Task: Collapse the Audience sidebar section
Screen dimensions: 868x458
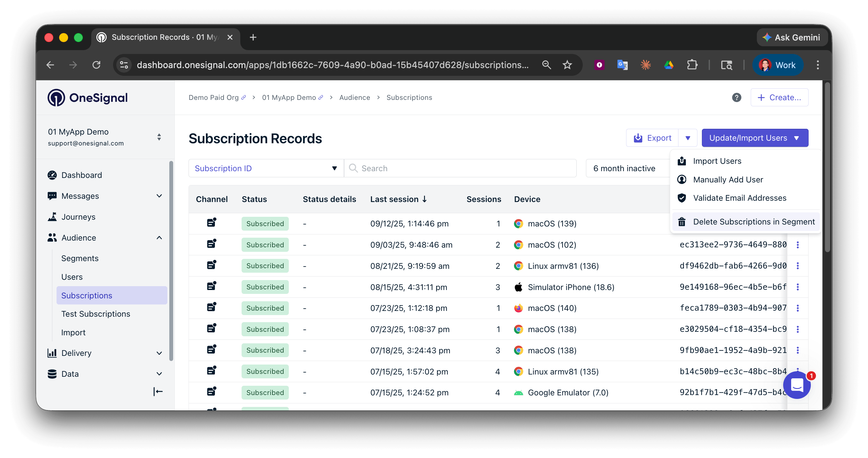Action: [x=159, y=238]
